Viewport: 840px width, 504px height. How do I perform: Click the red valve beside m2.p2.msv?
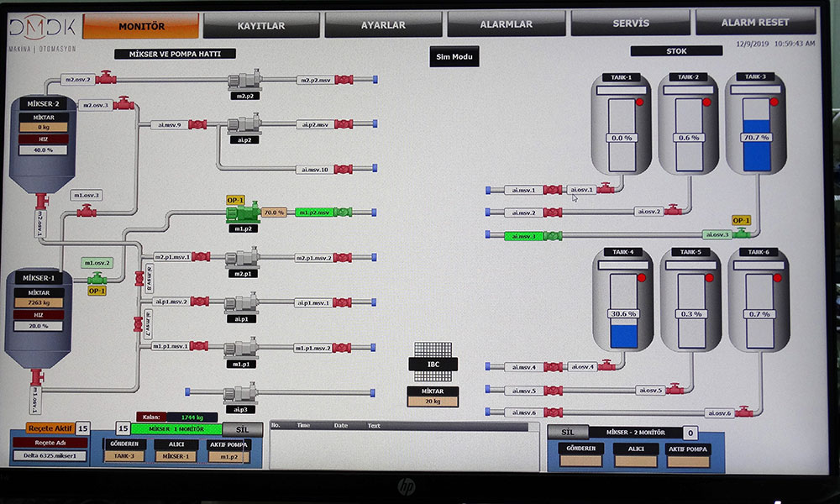(344, 80)
